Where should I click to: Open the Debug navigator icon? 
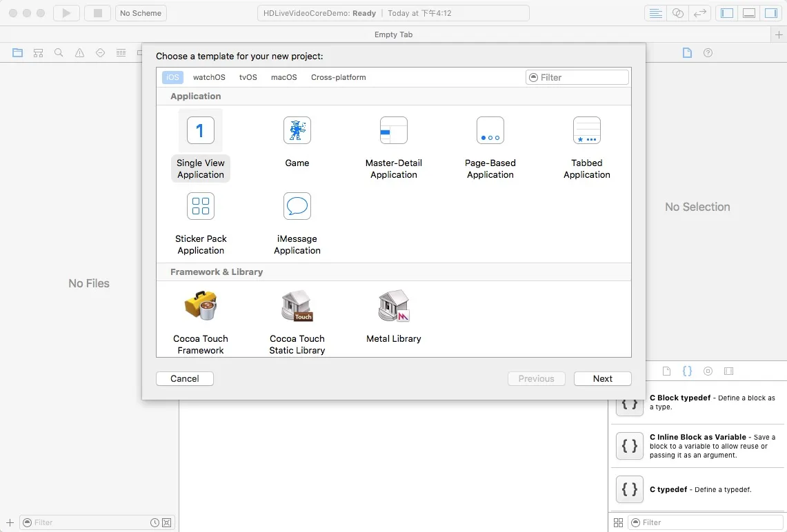[x=121, y=52]
